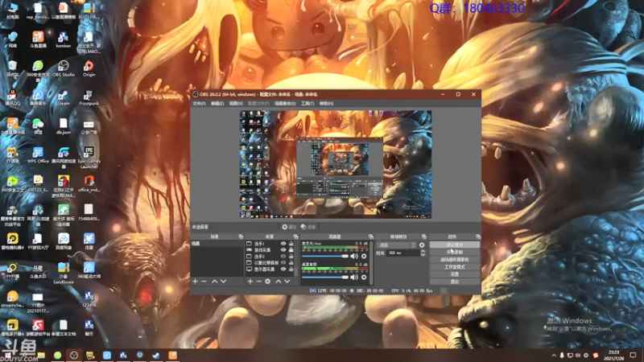644x362 pixels.
Task: Toggle lock on fourth source row
Action: (291, 263)
